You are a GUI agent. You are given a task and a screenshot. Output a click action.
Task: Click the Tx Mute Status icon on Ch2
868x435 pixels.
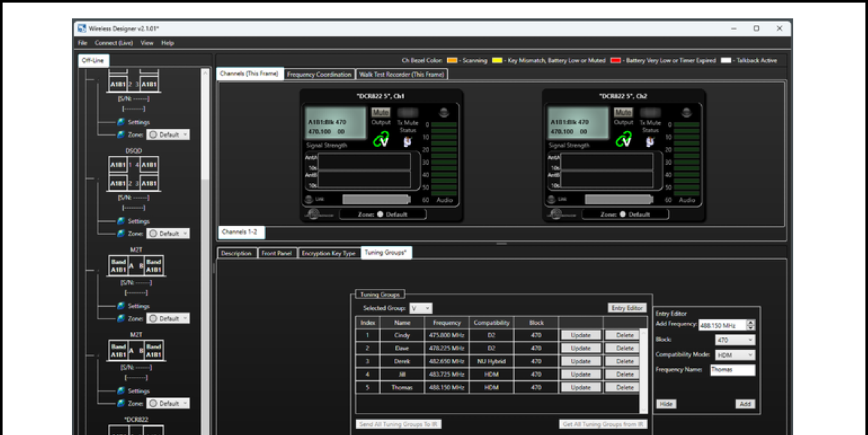(x=650, y=141)
